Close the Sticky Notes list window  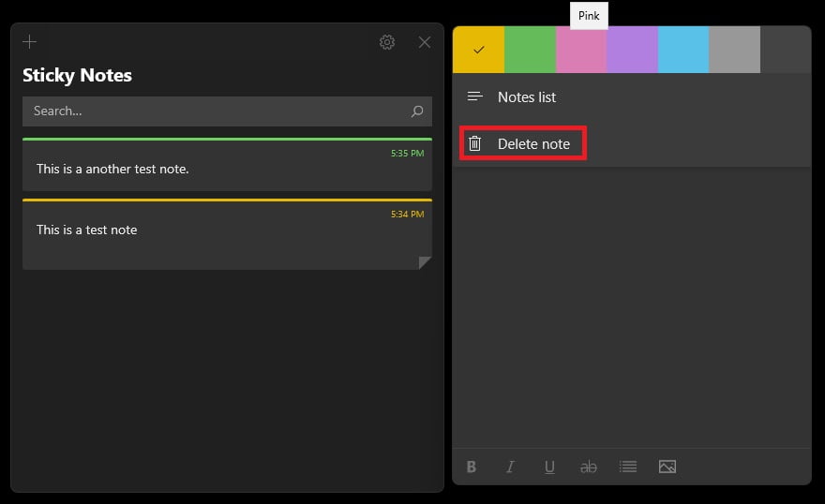424,42
